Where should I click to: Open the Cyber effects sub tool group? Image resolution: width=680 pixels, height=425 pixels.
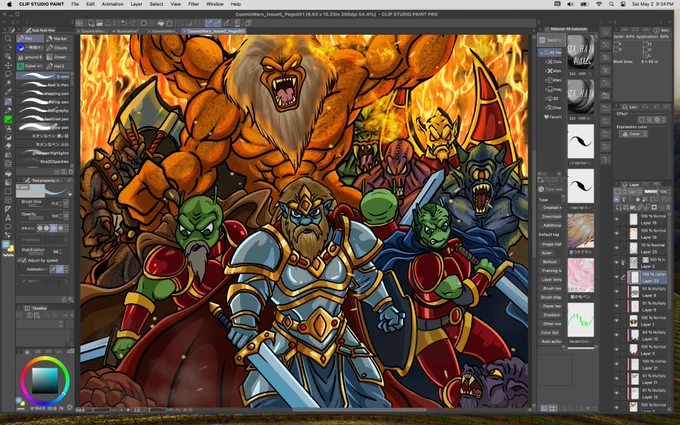(x=30, y=66)
